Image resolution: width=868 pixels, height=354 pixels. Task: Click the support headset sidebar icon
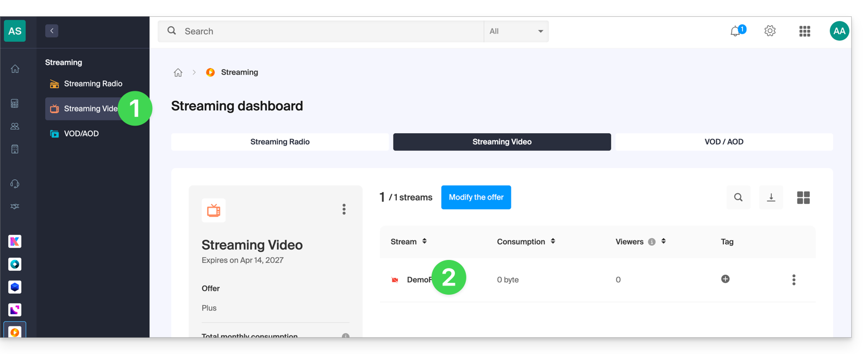click(x=15, y=184)
